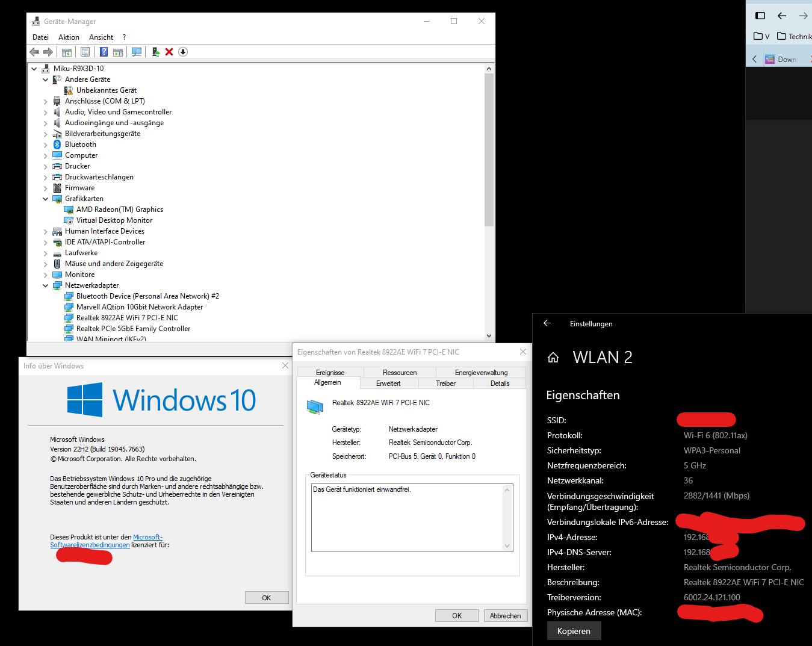Open the Energieverwaltung tab

coord(481,373)
